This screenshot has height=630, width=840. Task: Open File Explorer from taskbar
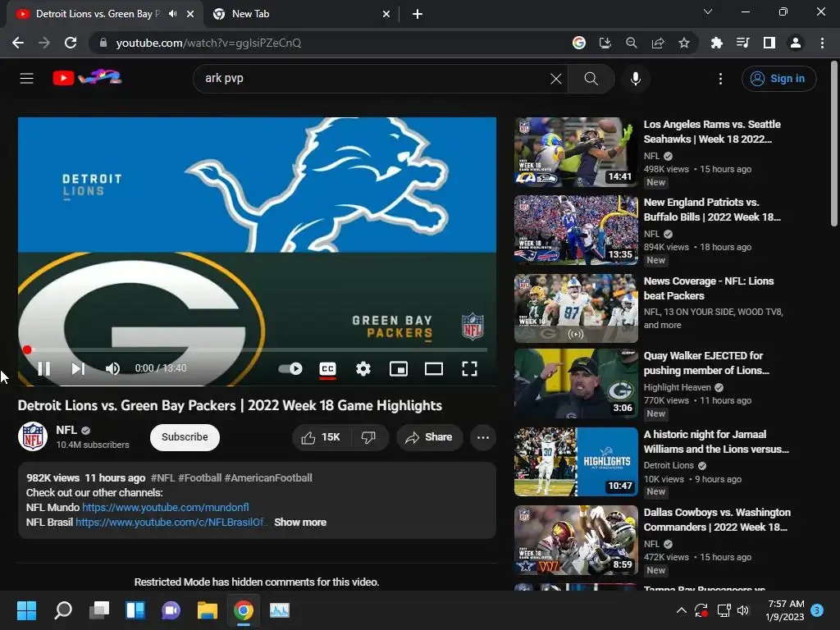click(x=208, y=610)
